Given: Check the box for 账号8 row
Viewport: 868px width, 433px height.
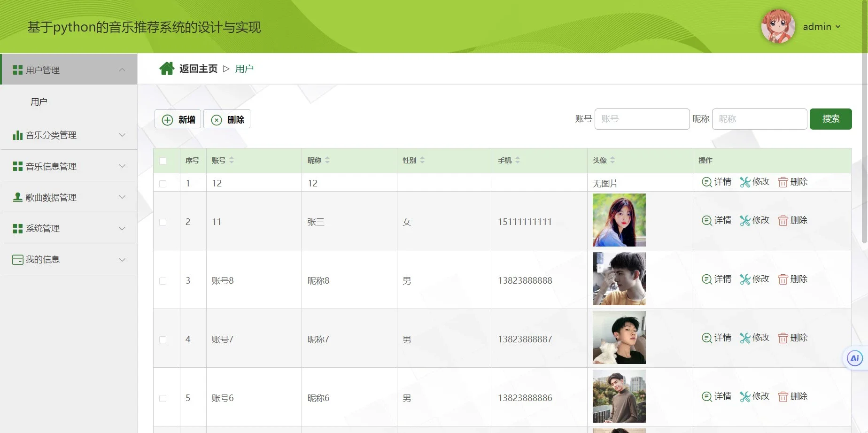Looking at the screenshot, I should 163,281.
